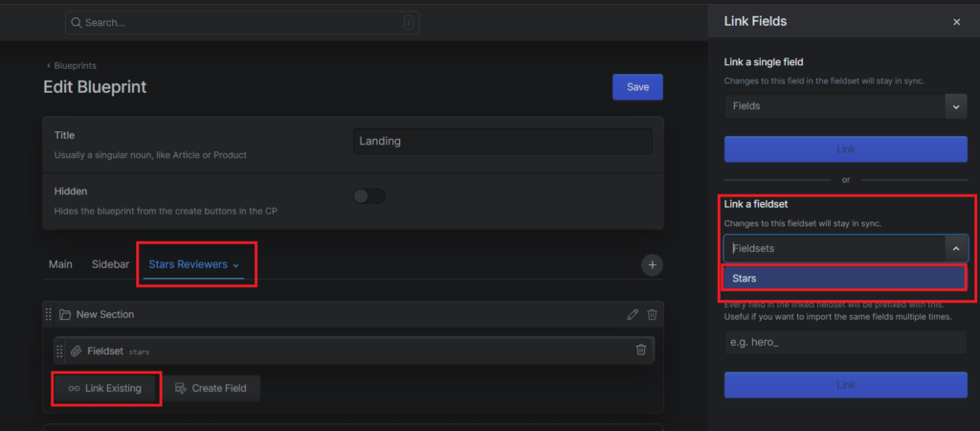Image resolution: width=980 pixels, height=431 pixels.
Task: Collapse the Fieldsets dropdown arrow
Action: click(x=955, y=248)
